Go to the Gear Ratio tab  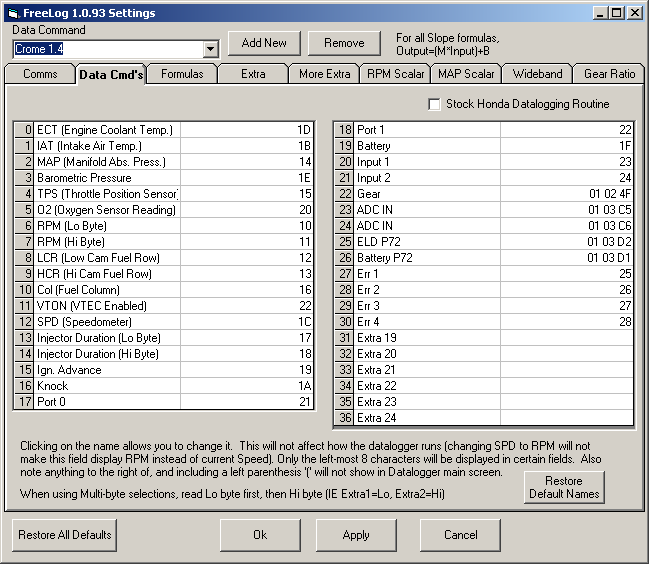pyautogui.click(x=609, y=74)
